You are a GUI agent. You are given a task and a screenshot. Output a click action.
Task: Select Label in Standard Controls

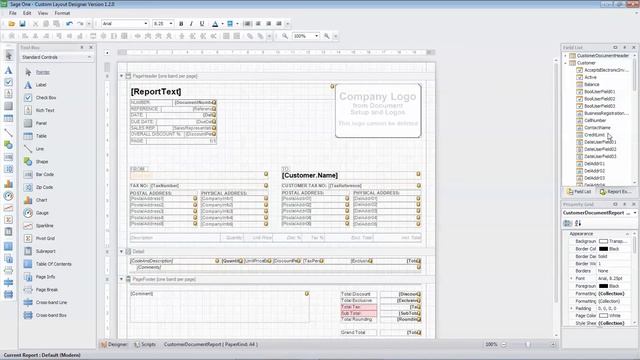pos(41,85)
